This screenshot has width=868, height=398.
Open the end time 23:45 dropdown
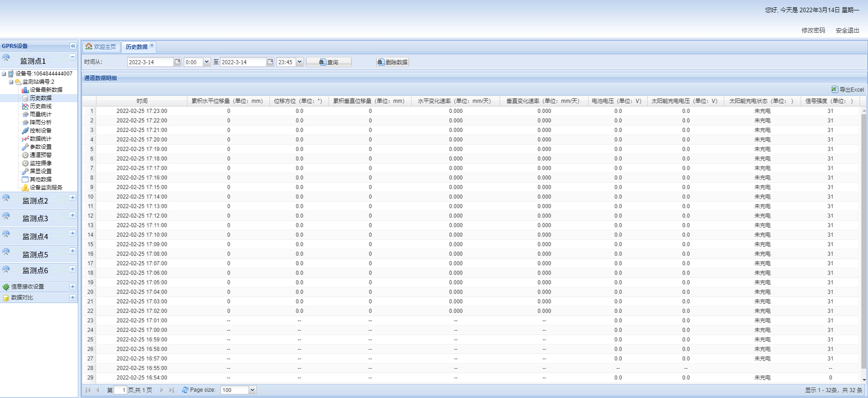click(x=299, y=62)
